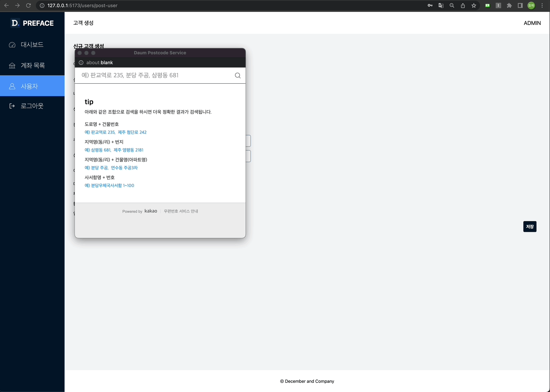The height and width of the screenshot is (392, 550).
Task: Click the 사서함명 + 번호 text
Action: tap(100, 177)
